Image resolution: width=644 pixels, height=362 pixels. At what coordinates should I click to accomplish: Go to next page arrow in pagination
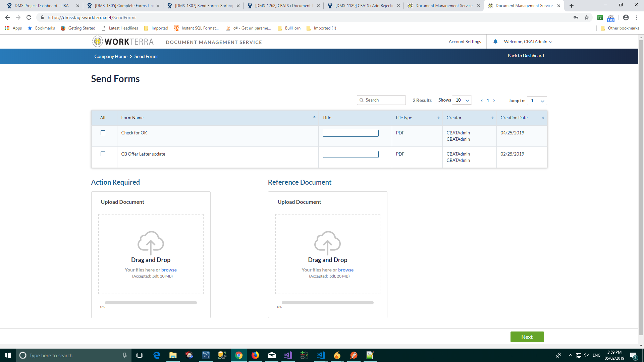[494, 101]
